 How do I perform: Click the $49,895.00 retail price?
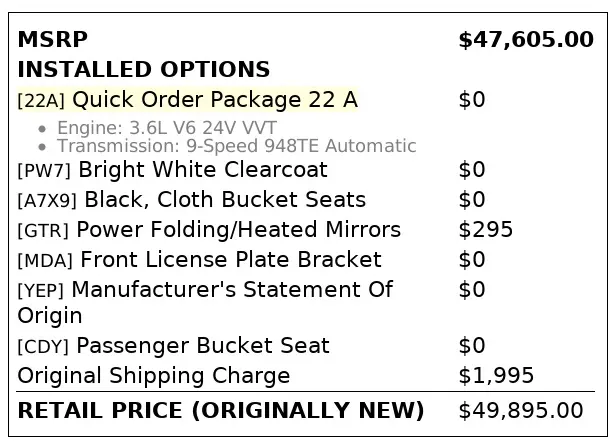coord(520,410)
